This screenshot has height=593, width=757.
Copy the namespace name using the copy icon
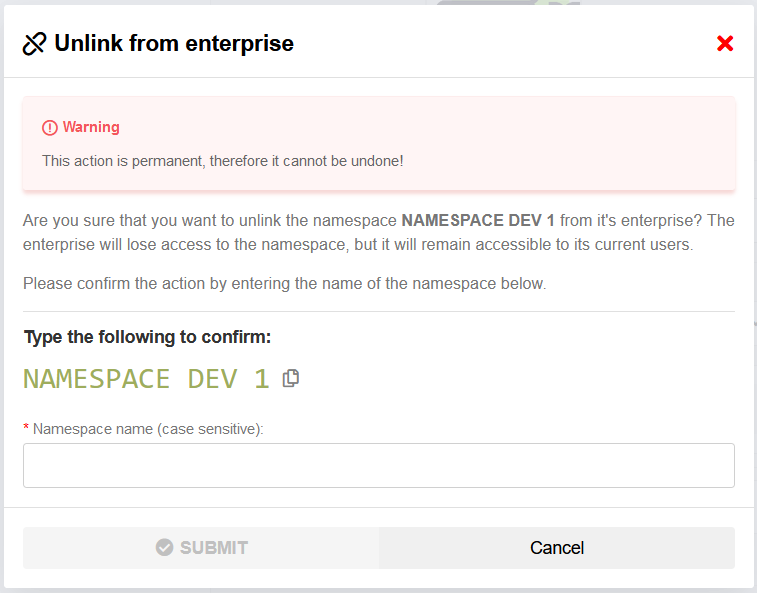click(x=291, y=378)
